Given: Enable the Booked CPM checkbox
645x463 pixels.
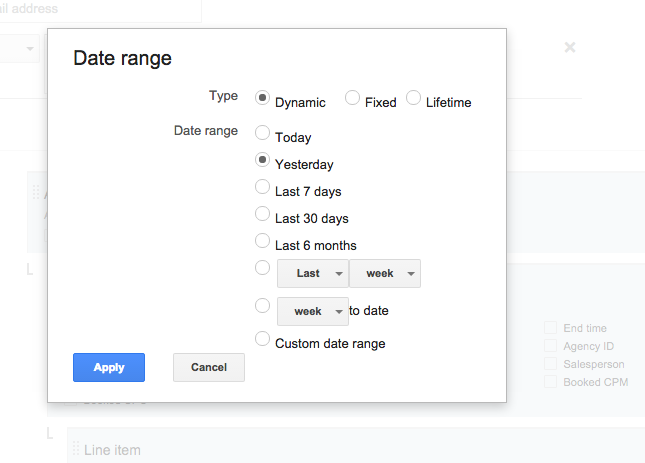Looking at the screenshot, I should pos(550,382).
